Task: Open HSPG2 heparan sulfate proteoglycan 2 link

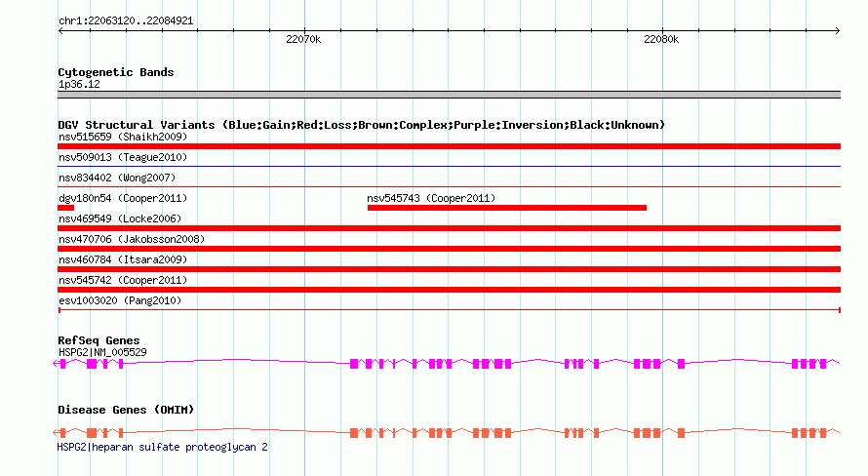Action: point(162,447)
